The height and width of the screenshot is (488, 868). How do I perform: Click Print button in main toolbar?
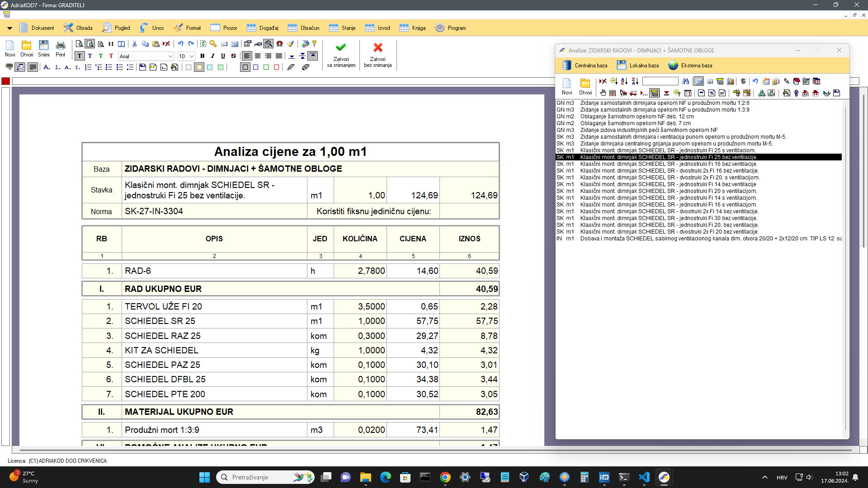click(x=61, y=49)
